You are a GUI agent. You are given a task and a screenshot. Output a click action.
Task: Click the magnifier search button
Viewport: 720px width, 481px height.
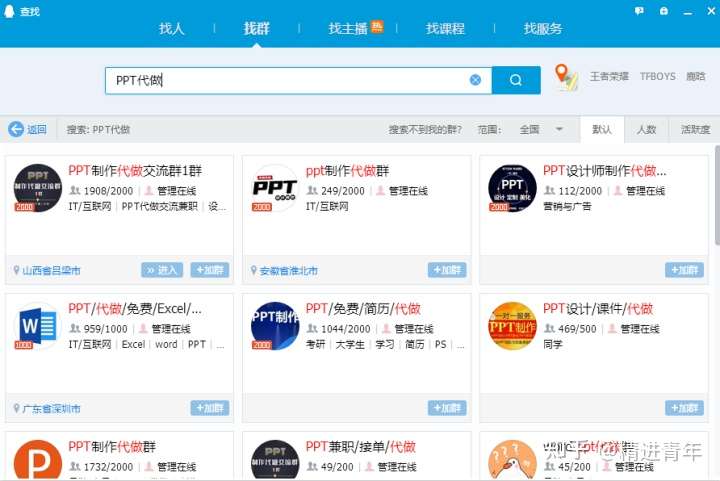(516, 80)
